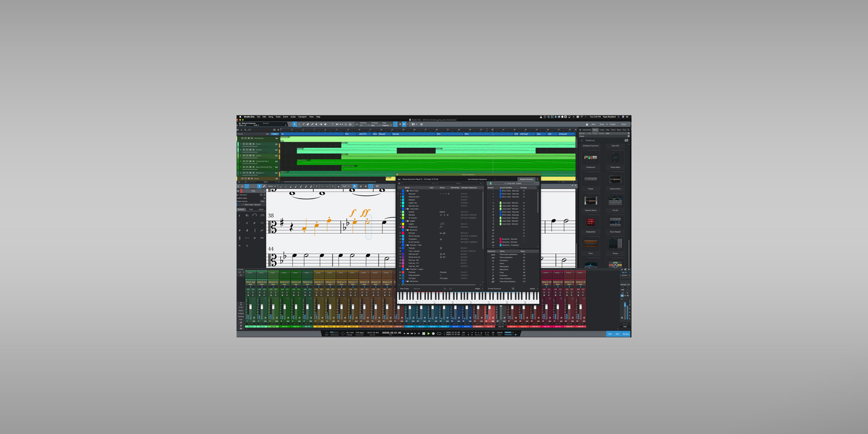Click the Stop button in the transport
868x434 pixels.
[424, 334]
